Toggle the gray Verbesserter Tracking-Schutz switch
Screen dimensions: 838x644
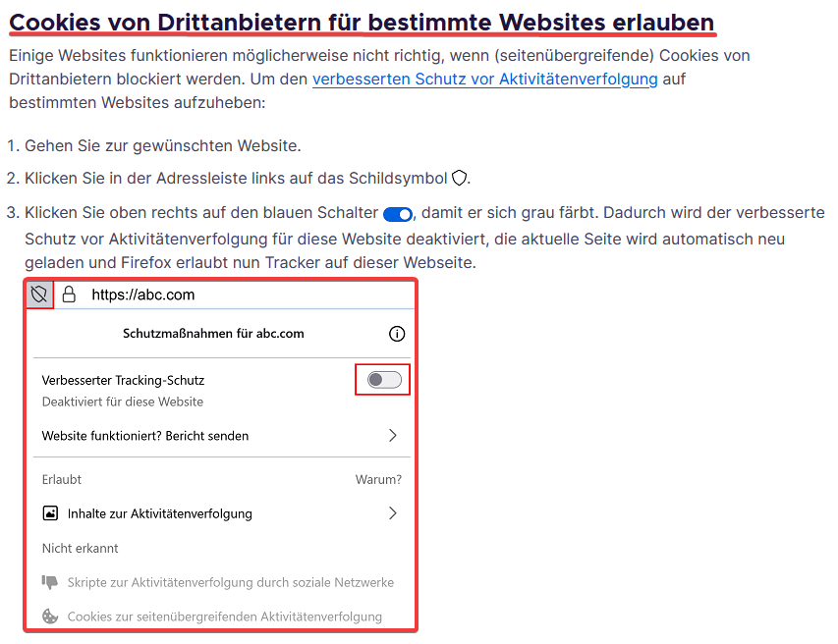[x=384, y=380]
